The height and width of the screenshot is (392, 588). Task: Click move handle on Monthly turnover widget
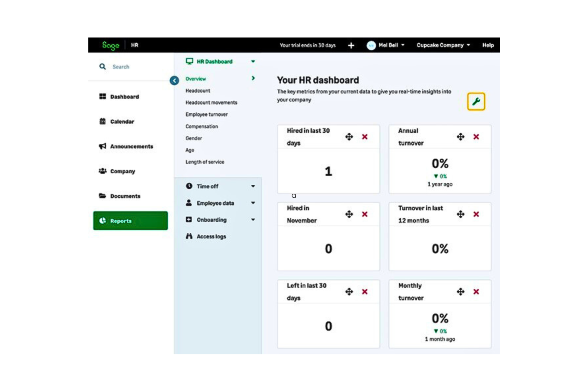click(x=460, y=292)
